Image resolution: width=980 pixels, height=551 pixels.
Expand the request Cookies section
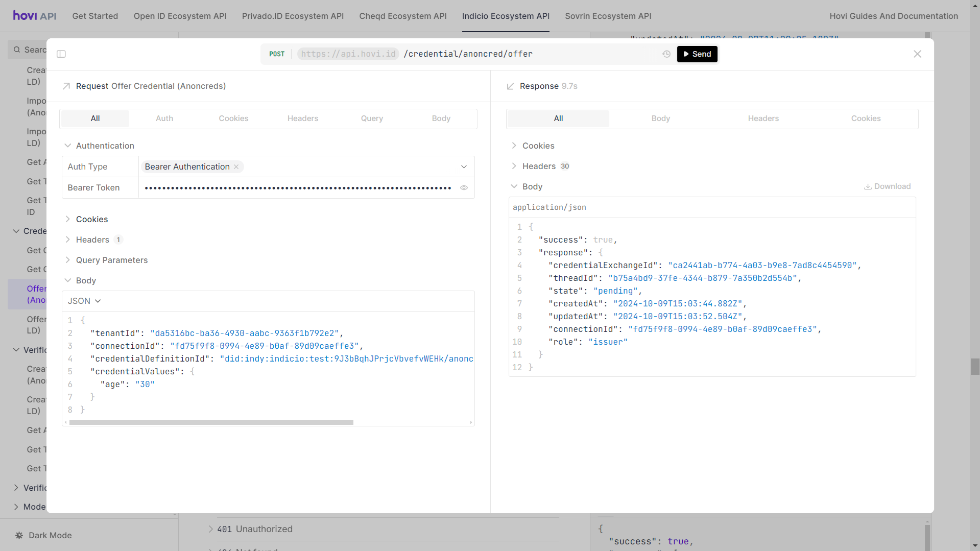(x=92, y=219)
